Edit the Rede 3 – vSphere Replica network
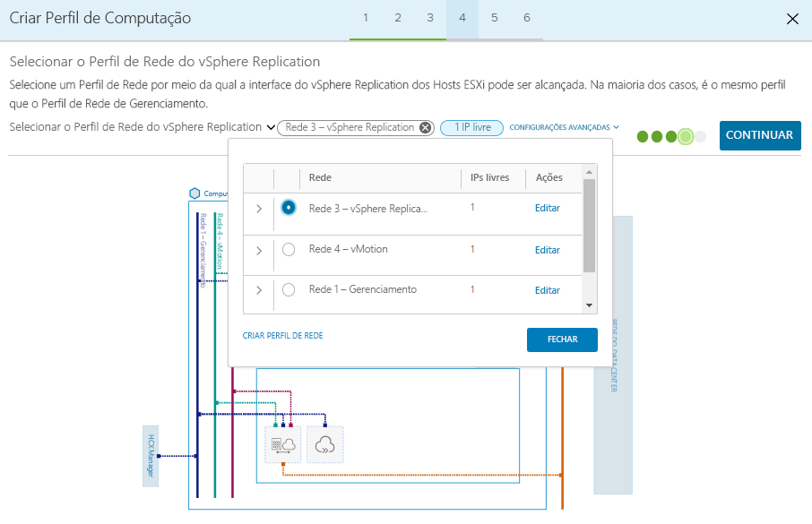 (x=548, y=208)
